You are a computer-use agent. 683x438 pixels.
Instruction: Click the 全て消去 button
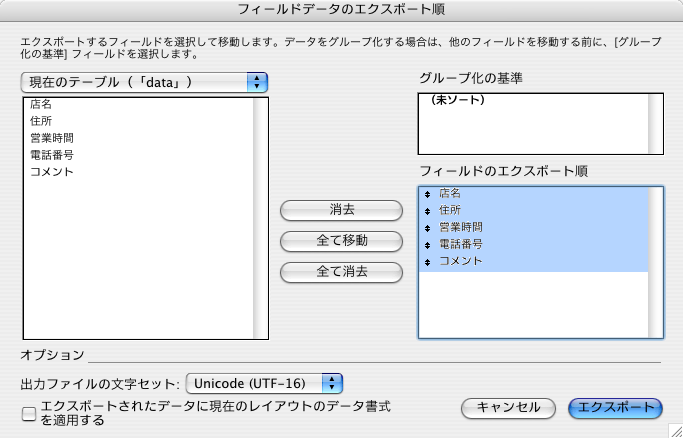[341, 272]
